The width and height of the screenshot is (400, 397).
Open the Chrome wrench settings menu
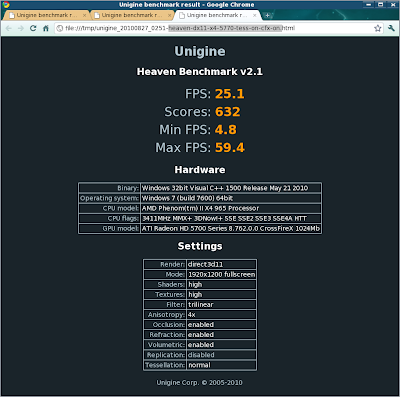pos(391,28)
